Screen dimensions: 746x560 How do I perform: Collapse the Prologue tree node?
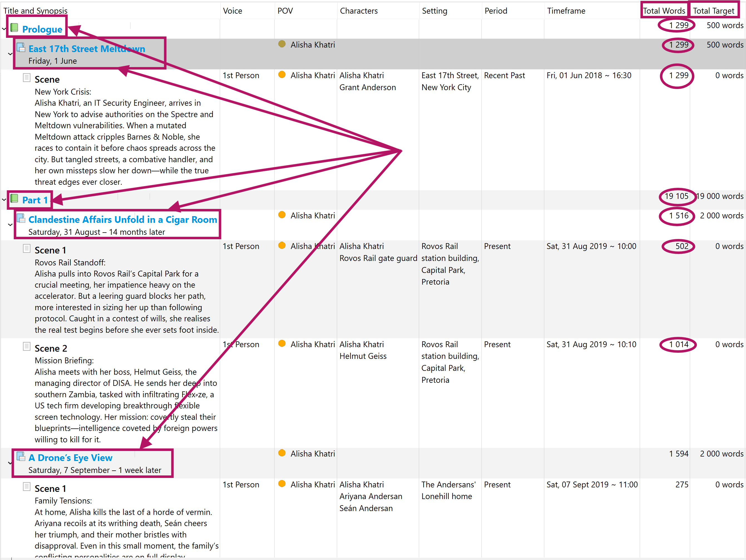[4, 29]
